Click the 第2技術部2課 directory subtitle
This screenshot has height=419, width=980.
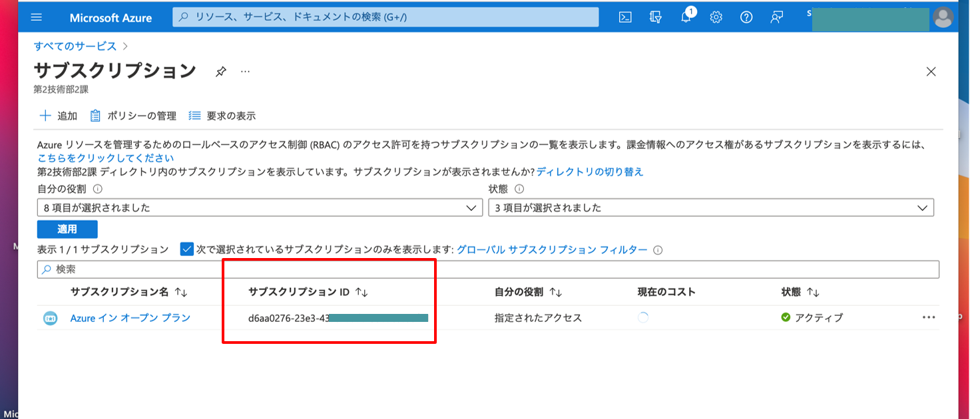point(61,89)
